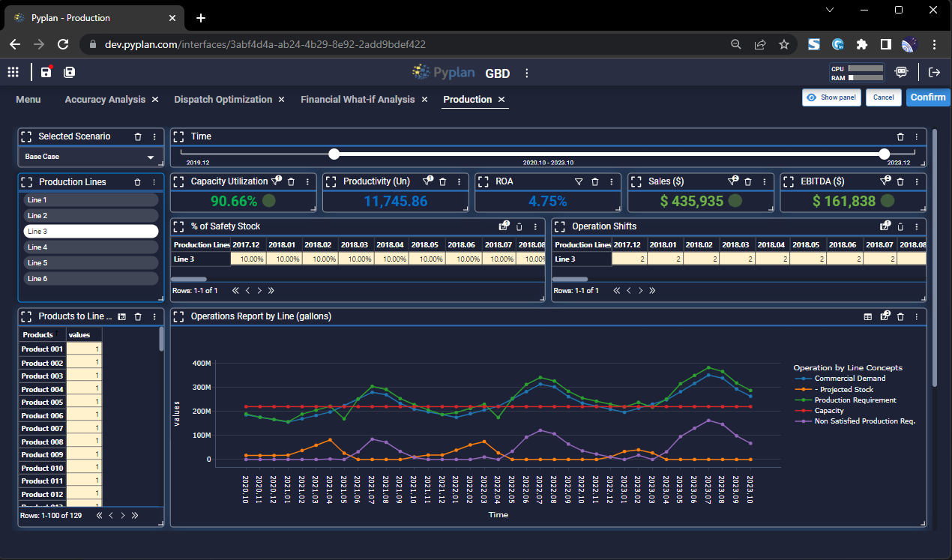Click the save icon in Pyplan toolbar
Screen dimensions: 952x560
pos(46,72)
